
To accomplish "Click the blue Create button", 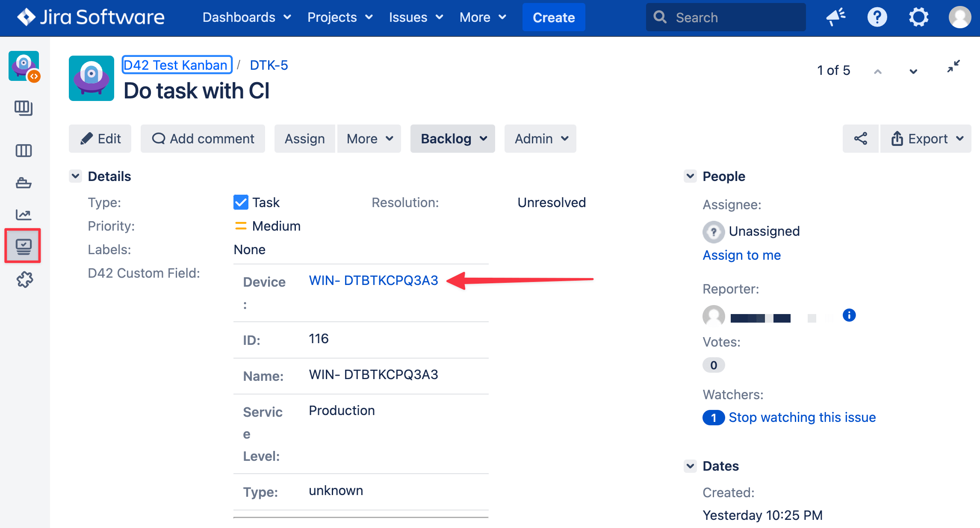I will coord(553,18).
